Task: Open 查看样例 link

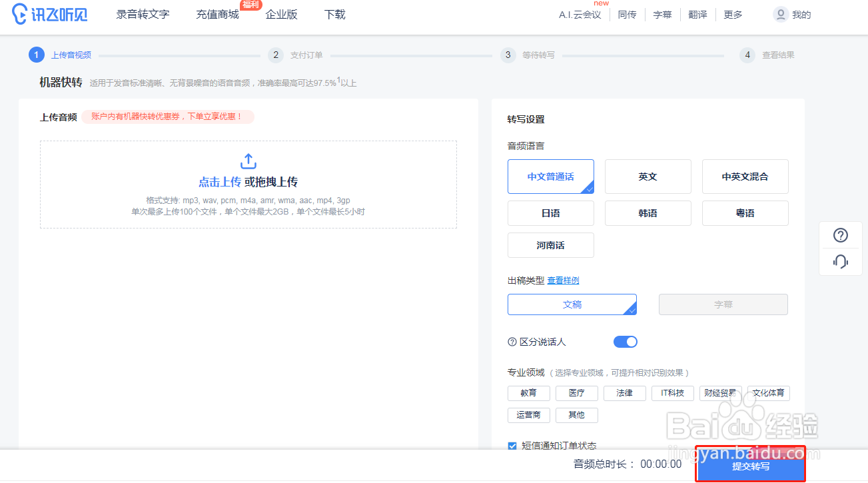Action: (563, 280)
